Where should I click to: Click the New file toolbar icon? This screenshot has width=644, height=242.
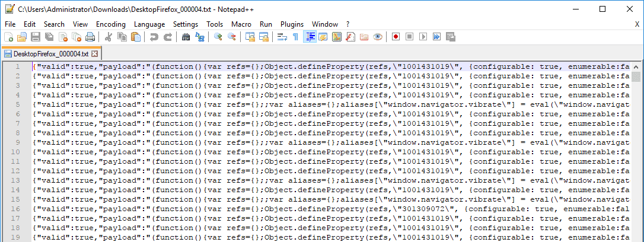pyautogui.click(x=8, y=37)
